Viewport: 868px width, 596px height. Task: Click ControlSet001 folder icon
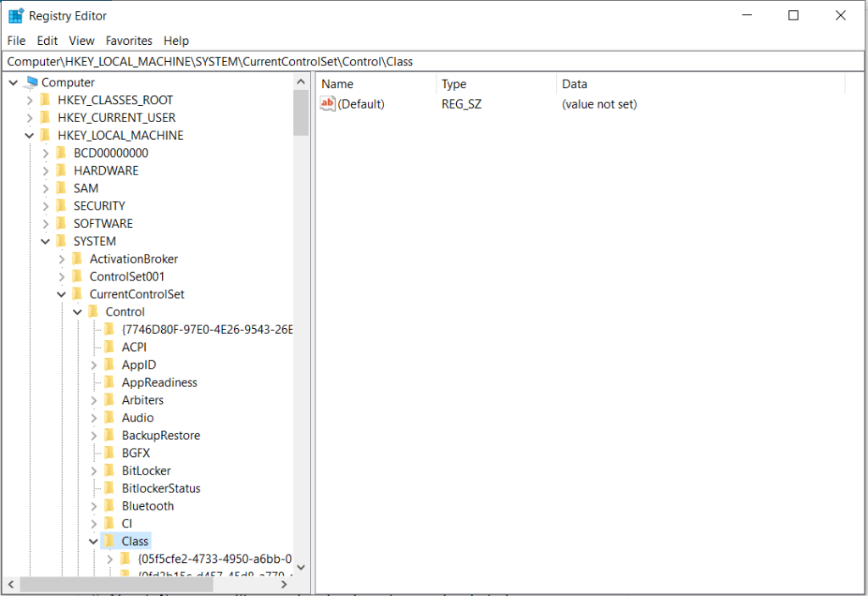click(78, 276)
